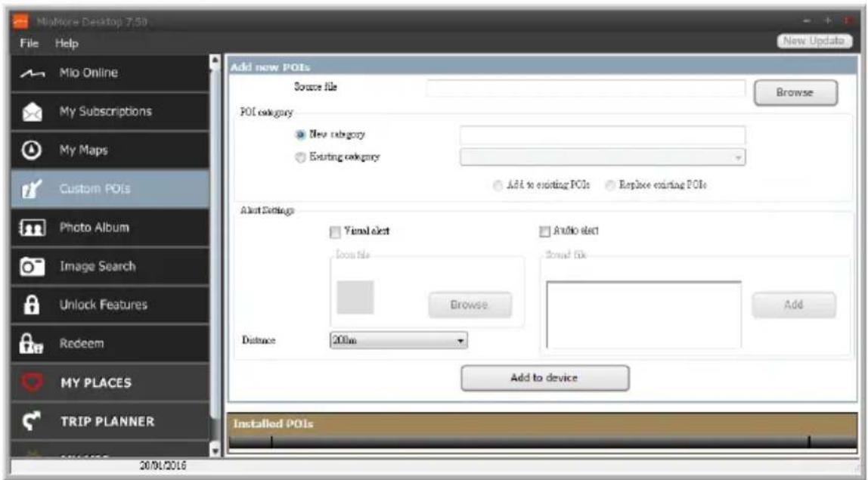868x480 pixels.
Task: Click the Photo Album icon
Action: (x=32, y=228)
